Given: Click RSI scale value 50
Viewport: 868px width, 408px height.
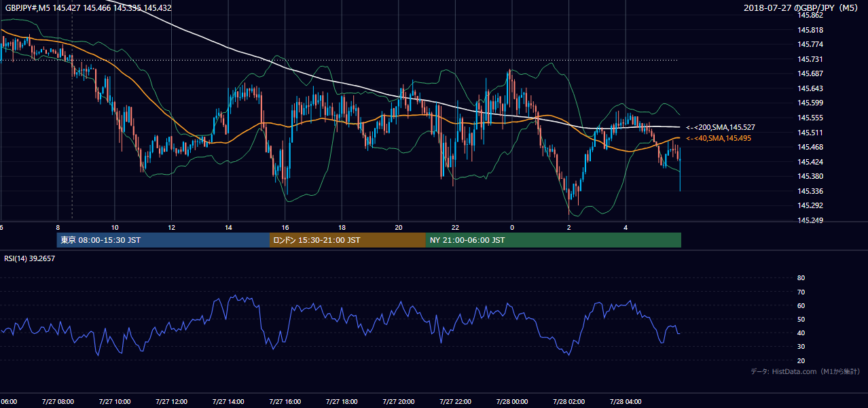Looking at the screenshot, I should 801,320.
